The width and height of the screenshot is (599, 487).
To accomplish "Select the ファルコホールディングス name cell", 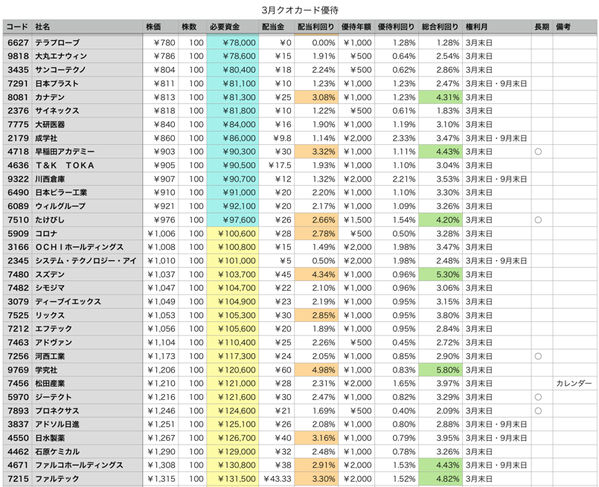I will pos(87,465).
